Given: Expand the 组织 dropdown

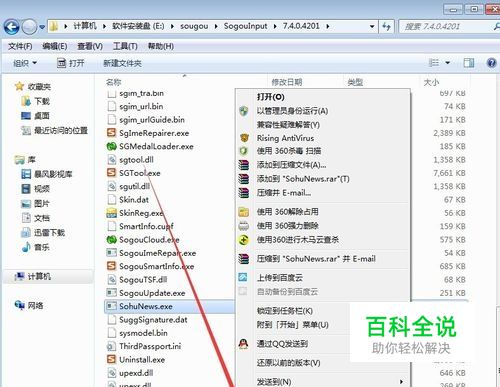Looking at the screenshot, I should (x=25, y=63).
